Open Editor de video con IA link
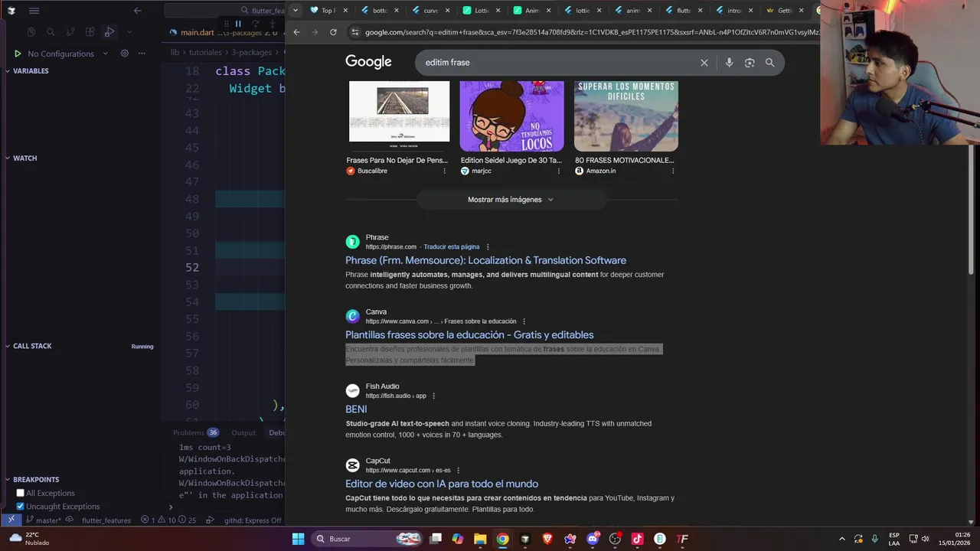Screen dimensions: 980x551 442,484
